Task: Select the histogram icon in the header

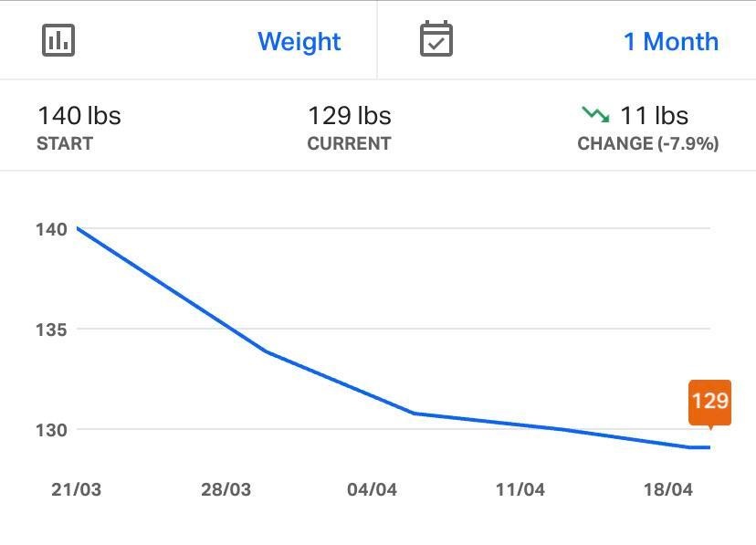Action: [58, 40]
